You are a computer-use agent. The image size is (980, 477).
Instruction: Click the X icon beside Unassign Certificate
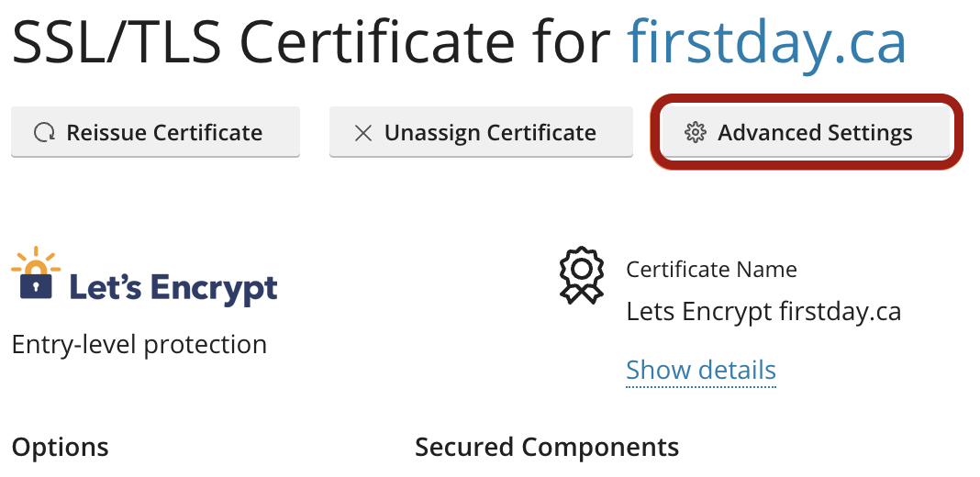pyautogui.click(x=363, y=132)
